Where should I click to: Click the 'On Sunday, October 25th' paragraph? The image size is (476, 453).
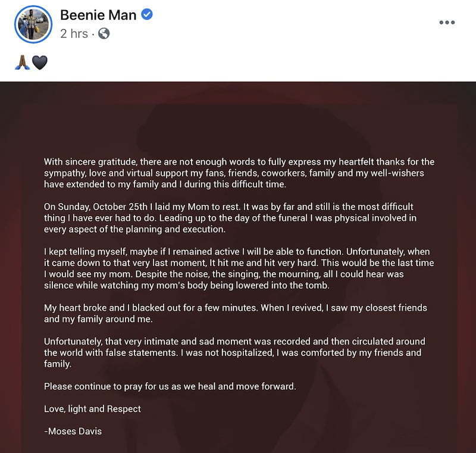click(230, 218)
